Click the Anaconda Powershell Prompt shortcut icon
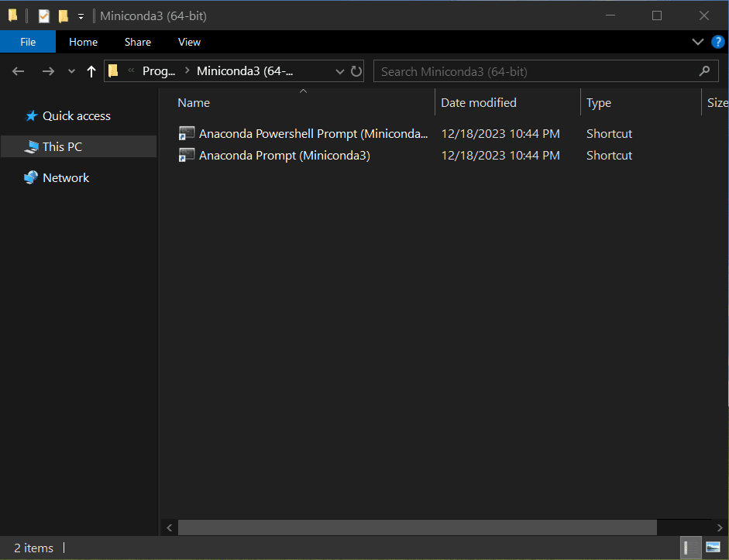This screenshot has height=560, width=729. tap(187, 133)
